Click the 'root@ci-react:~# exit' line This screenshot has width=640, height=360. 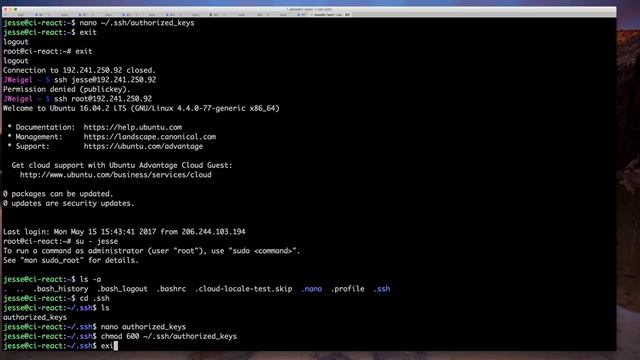tap(47, 51)
